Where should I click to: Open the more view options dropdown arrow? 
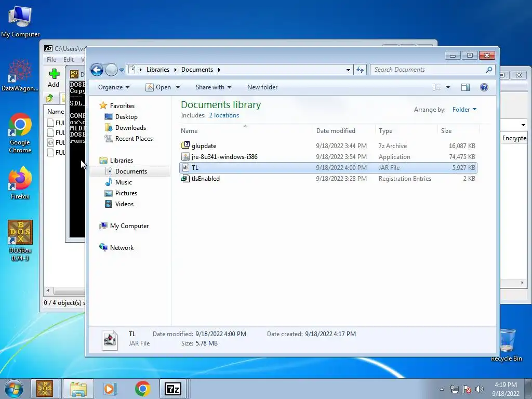point(448,87)
